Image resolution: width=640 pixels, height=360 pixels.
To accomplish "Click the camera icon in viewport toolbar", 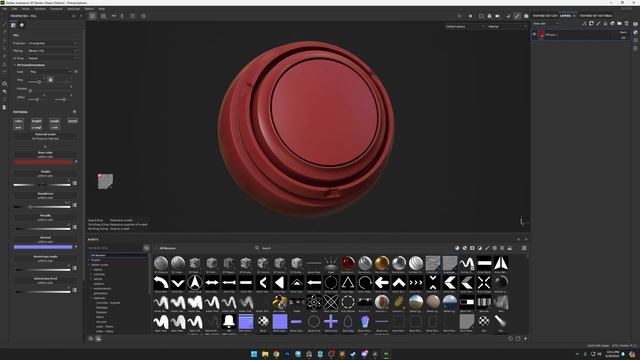I will tap(498, 16).
